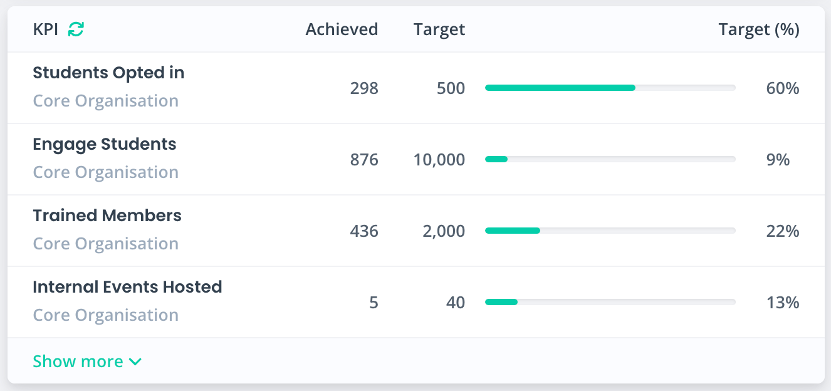Click the Achieved column header
The height and width of the screenshot is (392, 832).
pos(342,29)
